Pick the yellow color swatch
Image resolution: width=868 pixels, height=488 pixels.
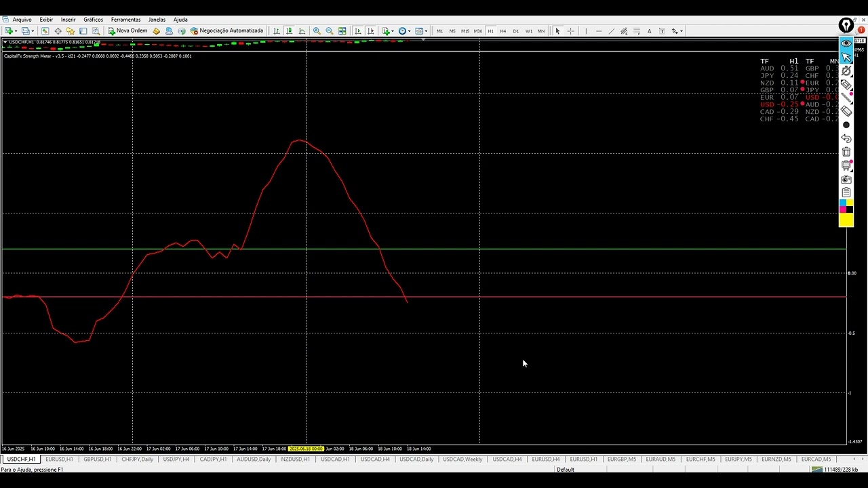pos(846,220)
